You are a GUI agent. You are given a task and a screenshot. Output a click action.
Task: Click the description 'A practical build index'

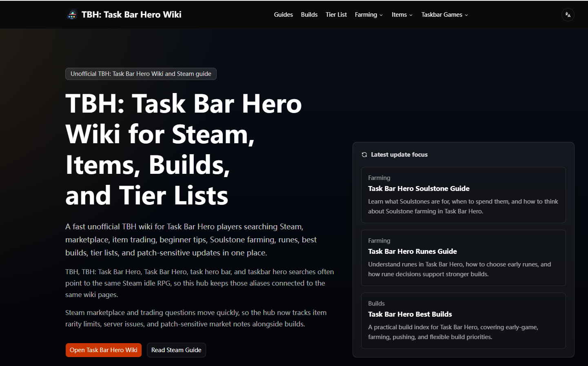(x=453, y=332)
